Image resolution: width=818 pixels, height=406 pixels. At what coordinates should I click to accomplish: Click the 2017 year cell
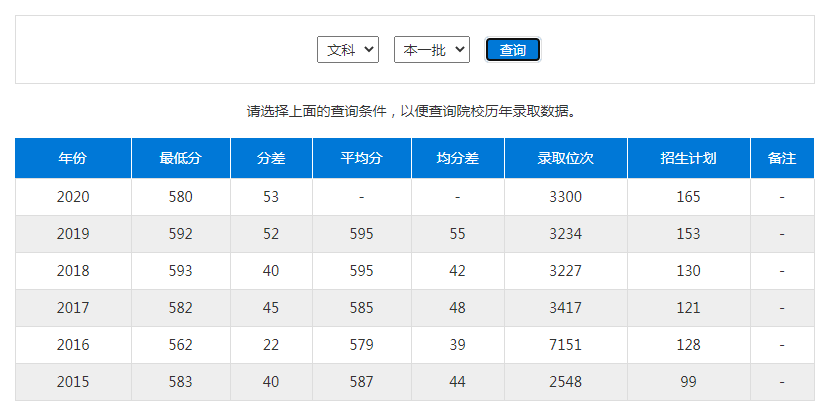tap(73, 308)
